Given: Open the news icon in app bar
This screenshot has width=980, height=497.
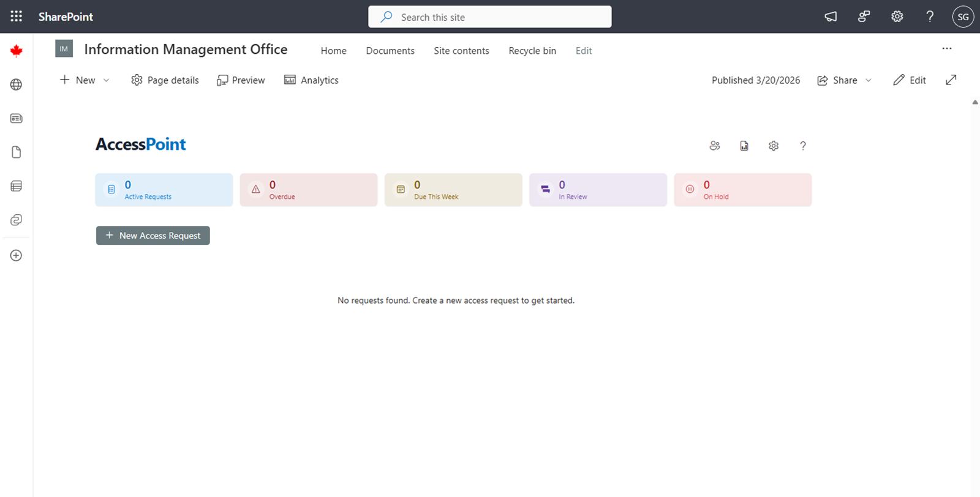Looking at the screenshot, I should click(x=17, y=118).
